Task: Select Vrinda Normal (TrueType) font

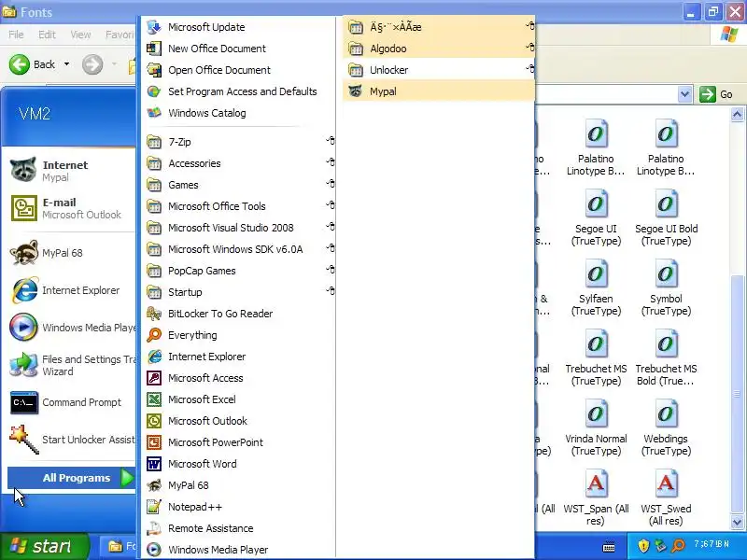Action: (596, 428)
